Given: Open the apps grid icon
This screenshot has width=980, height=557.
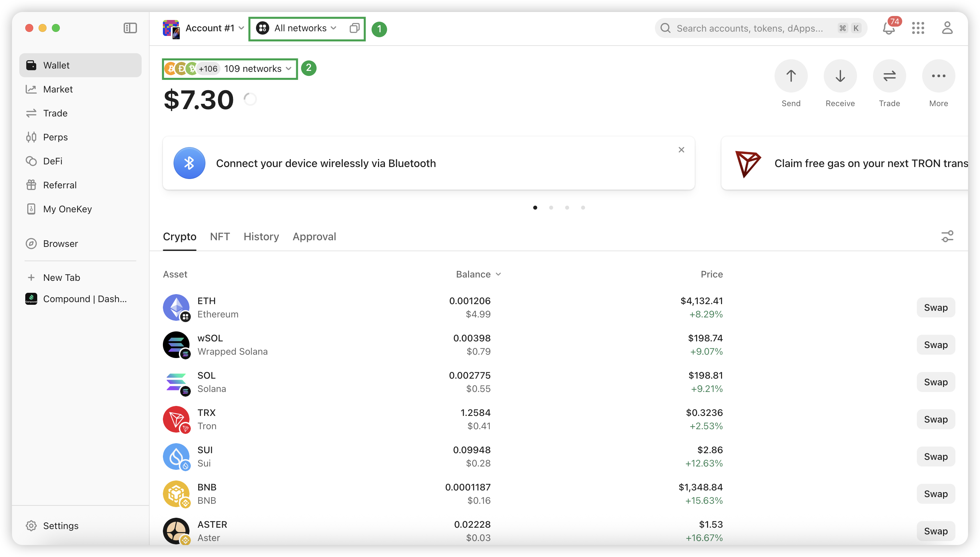Looking at the screenshot, I should pos(918,28).
